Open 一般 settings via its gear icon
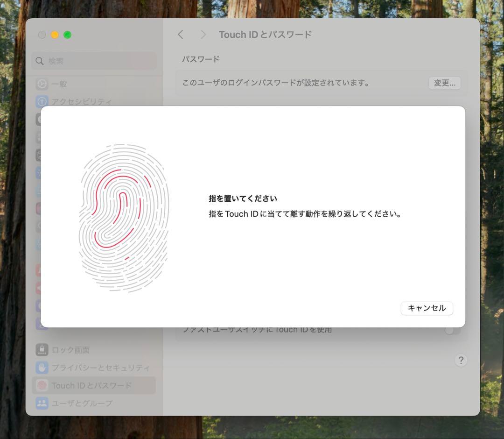This screenshot has height=439, width=504. (42, 84)
